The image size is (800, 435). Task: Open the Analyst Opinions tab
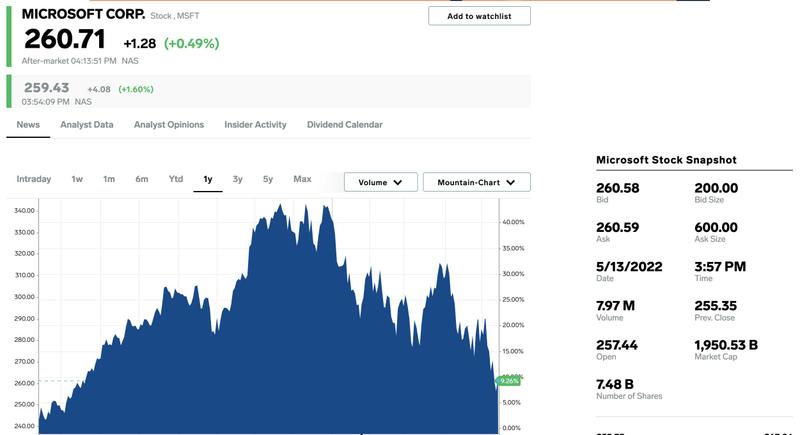169,124
